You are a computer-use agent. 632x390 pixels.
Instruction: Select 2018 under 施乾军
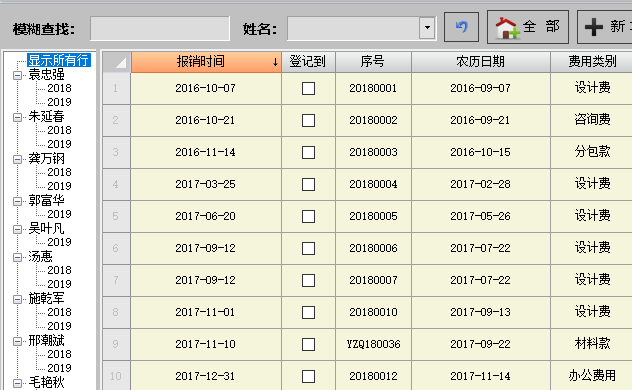click(x=59, y=312)
